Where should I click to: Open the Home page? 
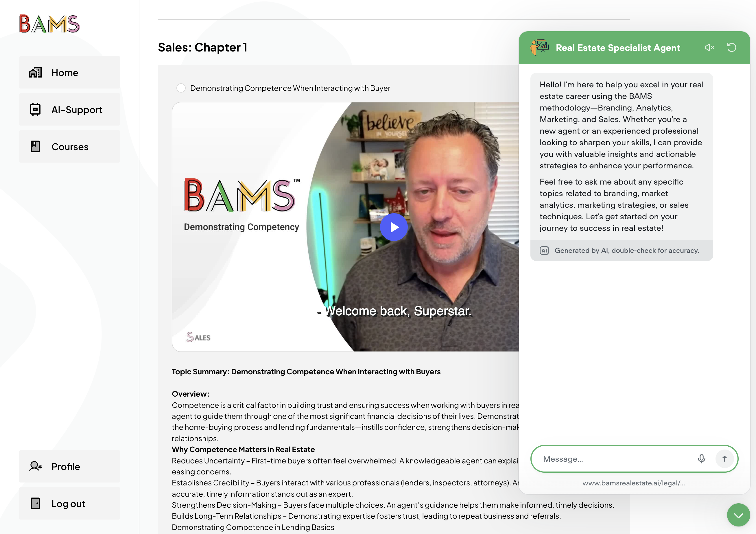tap(69, 73)
